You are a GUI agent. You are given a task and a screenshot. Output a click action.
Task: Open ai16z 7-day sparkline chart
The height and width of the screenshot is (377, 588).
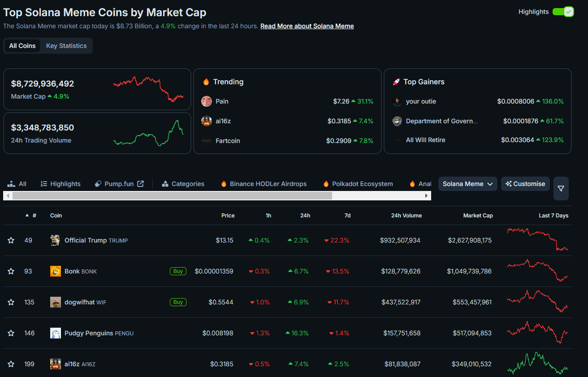[537, 363]
